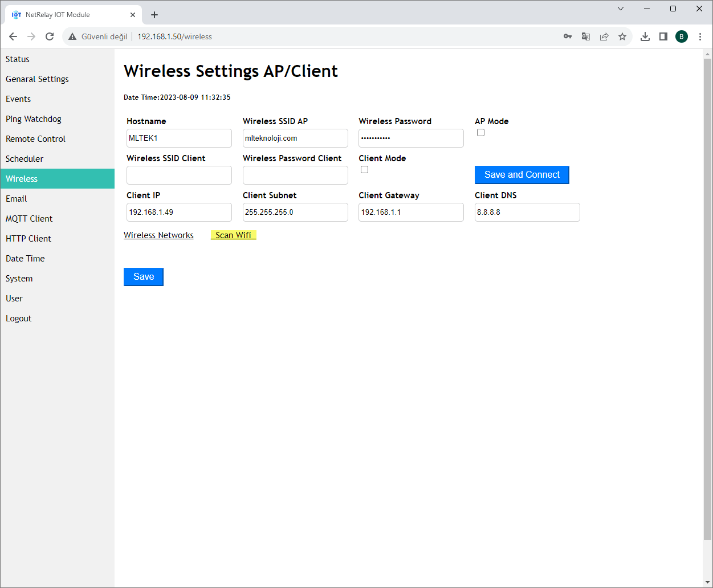
Task: Click the Wireless SSID Client input field
Action: (179, 175)
